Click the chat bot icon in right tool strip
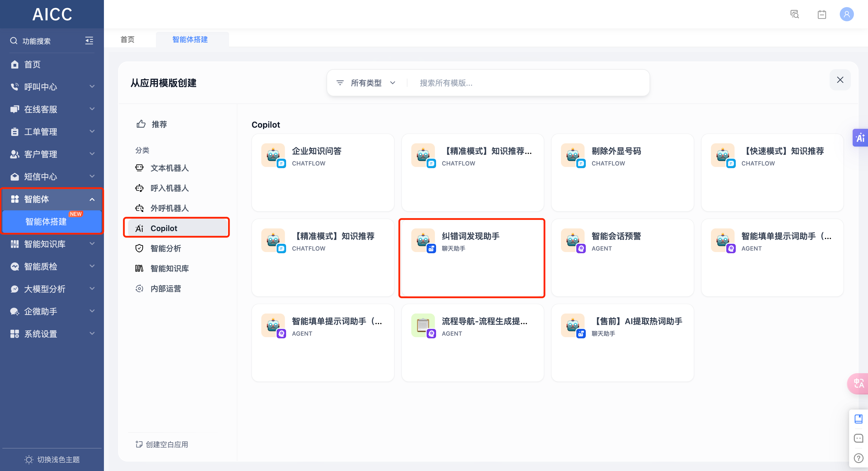868x471 pixels. (858, 438)
